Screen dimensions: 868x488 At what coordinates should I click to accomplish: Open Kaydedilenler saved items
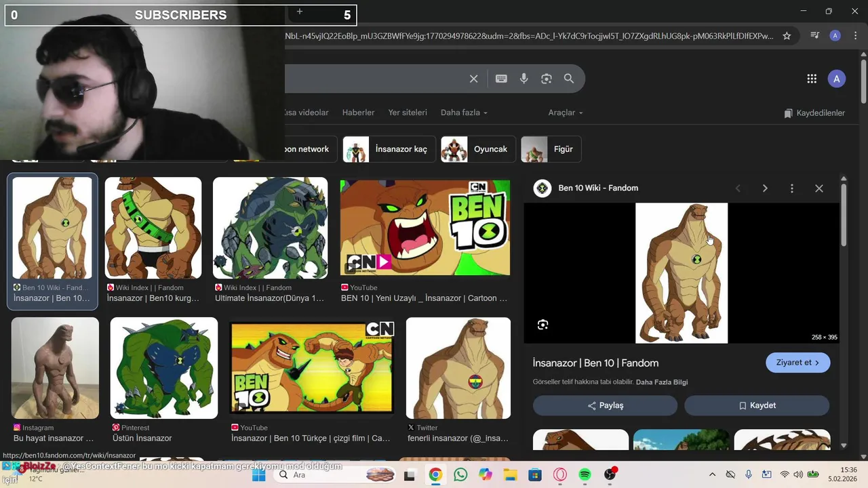click(x=814, y=113)
